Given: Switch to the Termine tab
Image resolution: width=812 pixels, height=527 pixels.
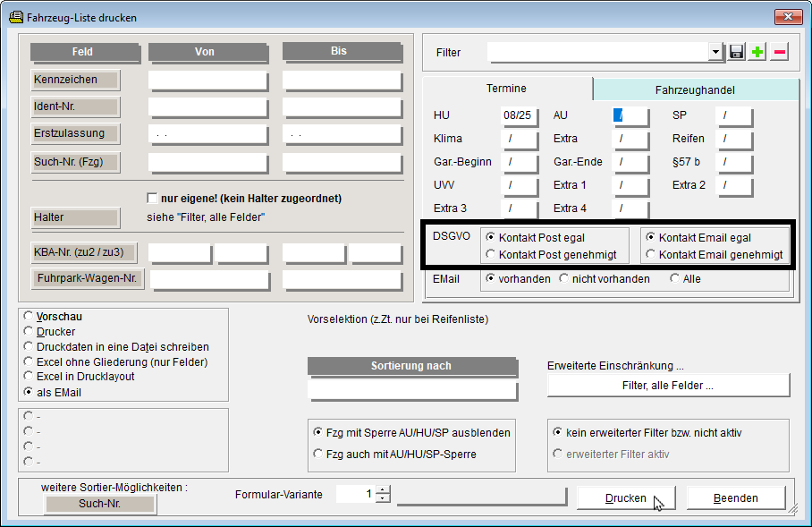Looking at the screenshot, I should point(506,89).
